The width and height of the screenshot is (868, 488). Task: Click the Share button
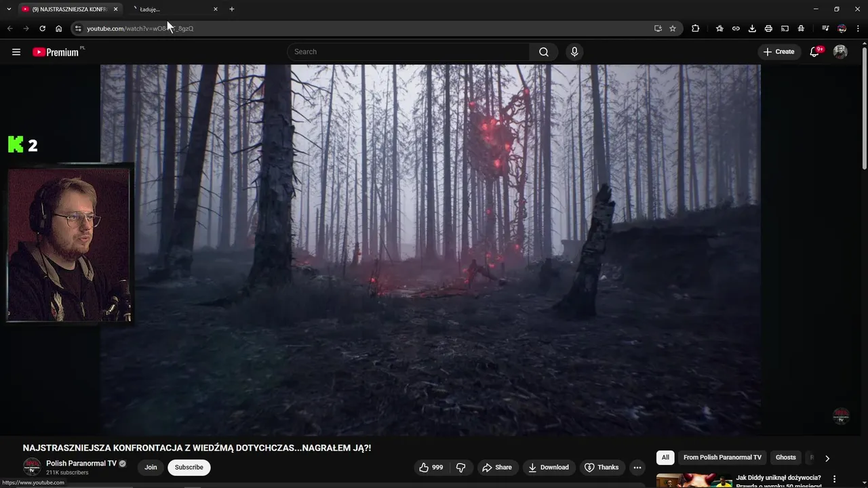pyautogui.click(x=496, y=467)
